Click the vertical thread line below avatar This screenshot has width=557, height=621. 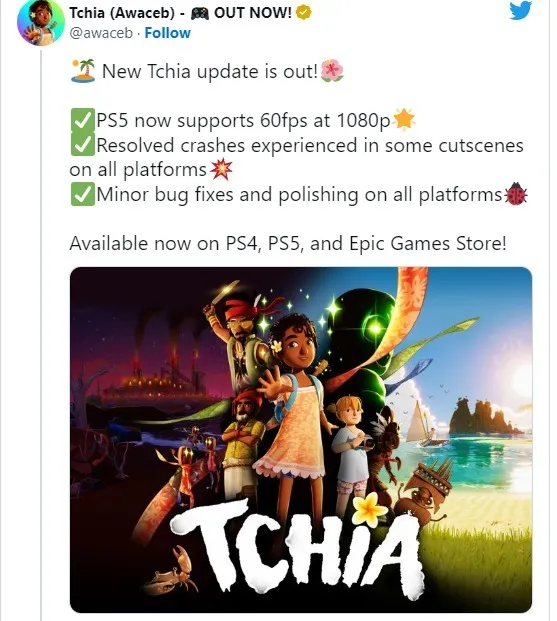[41, 333]
